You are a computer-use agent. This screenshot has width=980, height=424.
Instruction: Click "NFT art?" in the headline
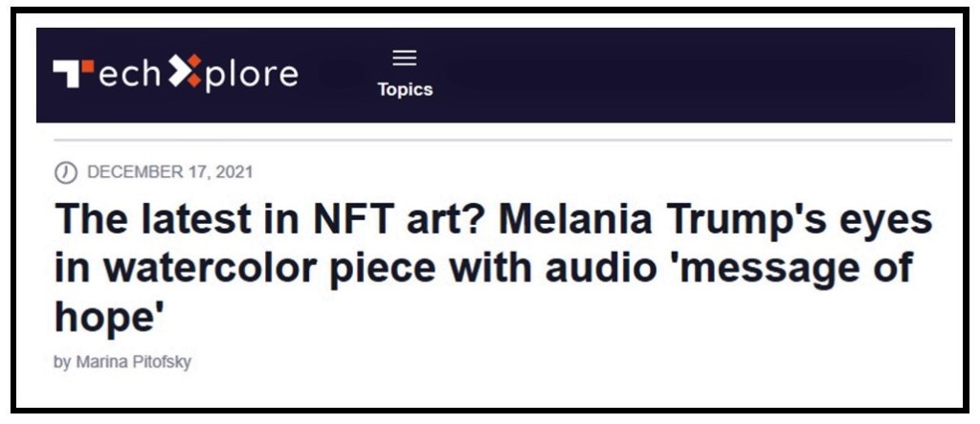pos(400,223)
